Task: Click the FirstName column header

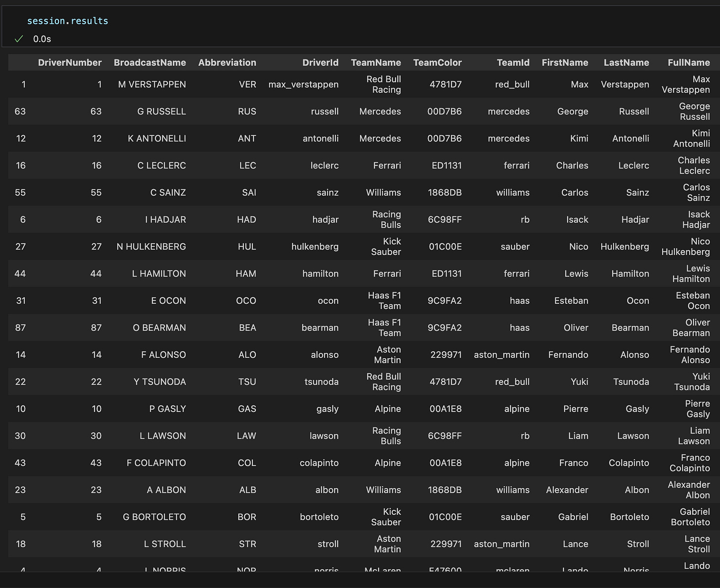Action: pyautogui.click(x=565, y=63)
